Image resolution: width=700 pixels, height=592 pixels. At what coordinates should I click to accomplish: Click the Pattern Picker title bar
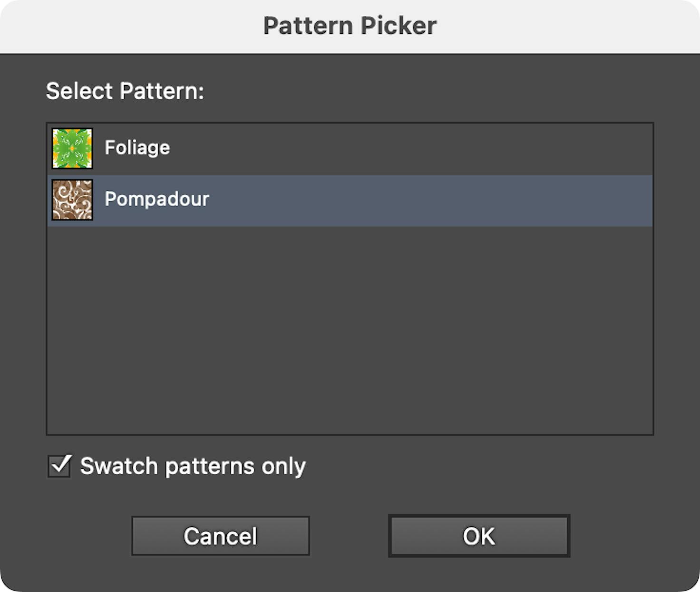point(350,25)
